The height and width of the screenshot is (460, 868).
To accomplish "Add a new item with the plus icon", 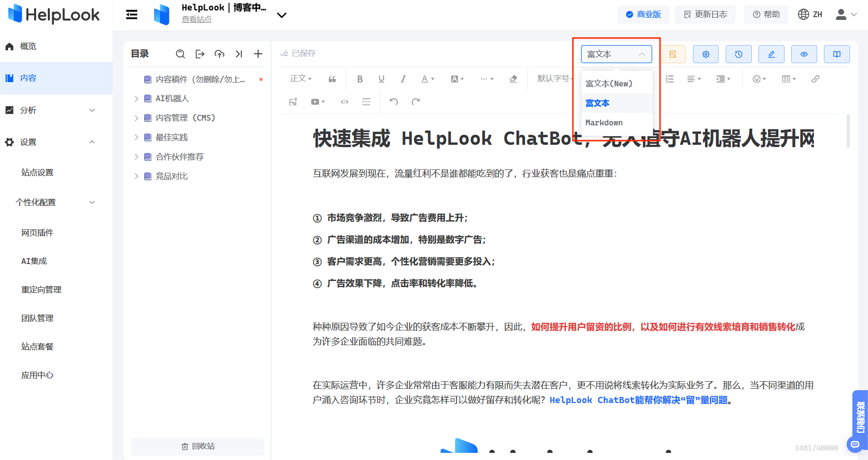I will pyautogui.click(x=258, y=54).
